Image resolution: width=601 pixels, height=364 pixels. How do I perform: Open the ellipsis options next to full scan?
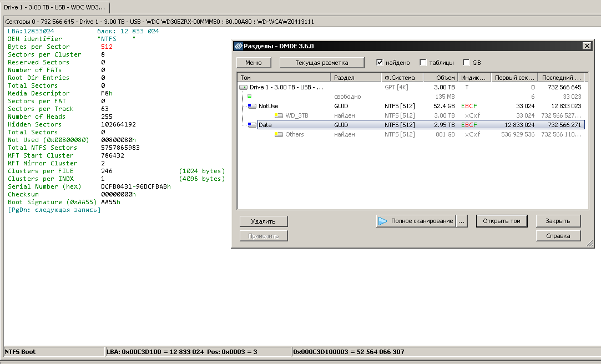[x=462, y=221]
